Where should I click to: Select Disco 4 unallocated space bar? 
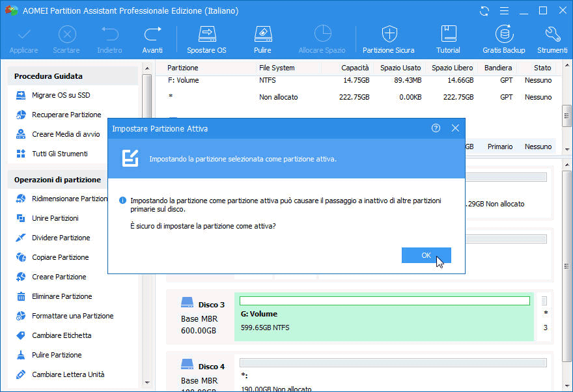393,363
